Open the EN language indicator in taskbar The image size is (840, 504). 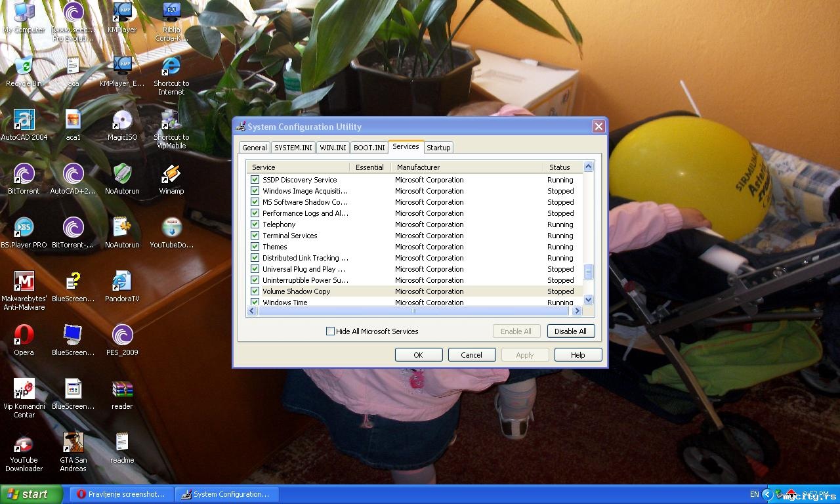point(754,494)
